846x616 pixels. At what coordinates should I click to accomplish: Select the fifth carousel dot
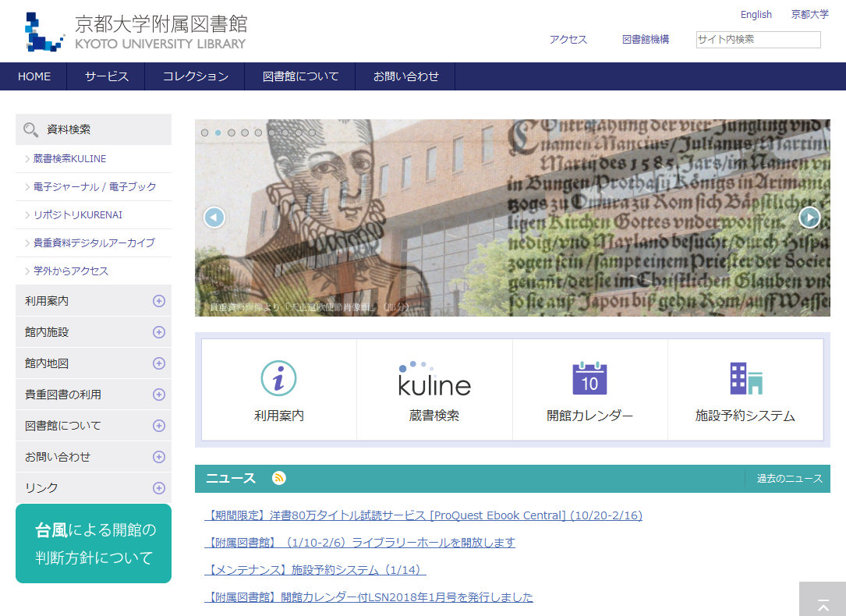coord(258,133)
